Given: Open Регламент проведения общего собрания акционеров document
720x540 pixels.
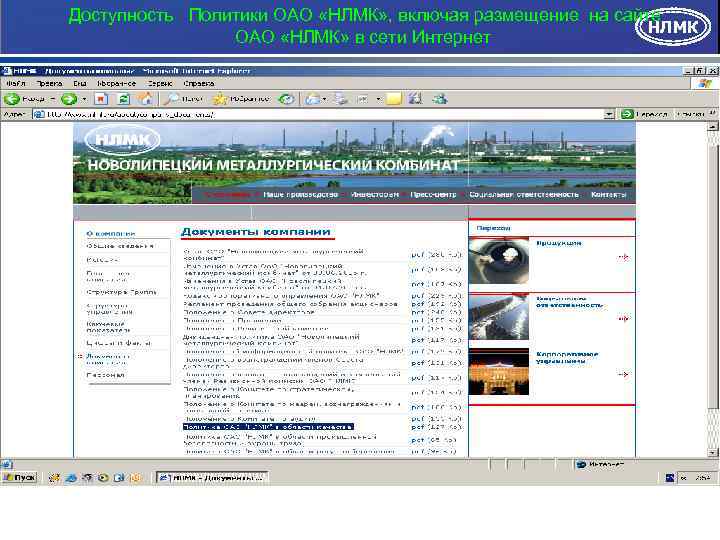Looking at the screenshot, I should 290,304.
